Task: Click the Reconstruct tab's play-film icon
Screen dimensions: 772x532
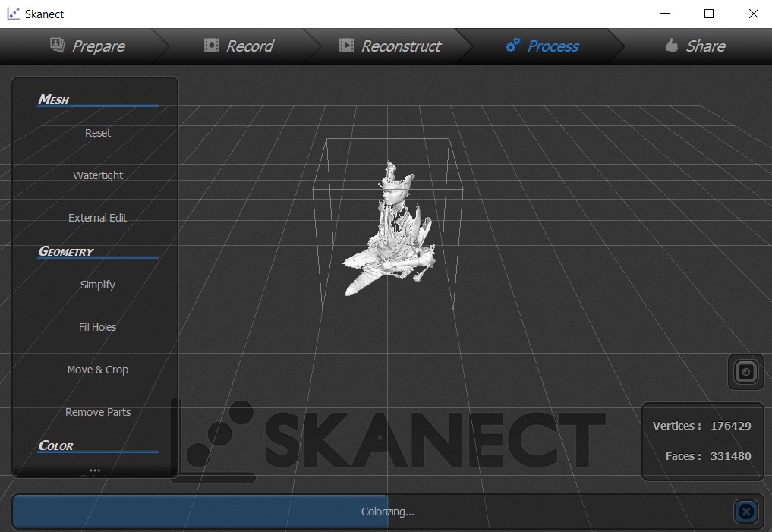Action: point(347,46)
